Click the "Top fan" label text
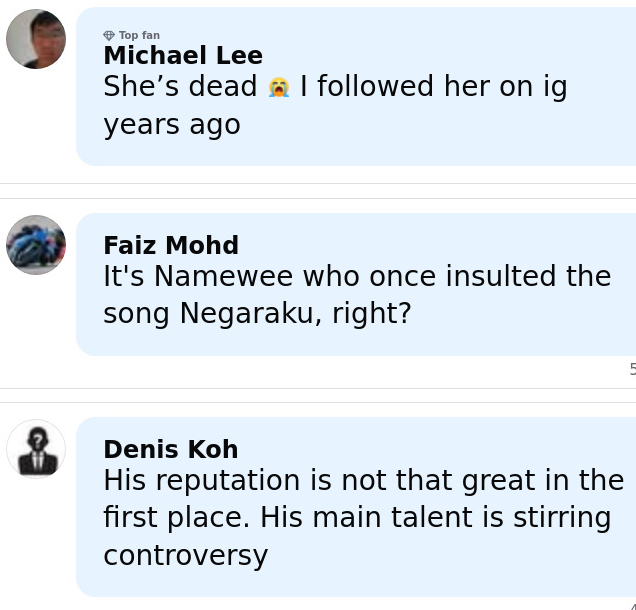The width and height of the screenshot is (636, 610). coord(139,36)
